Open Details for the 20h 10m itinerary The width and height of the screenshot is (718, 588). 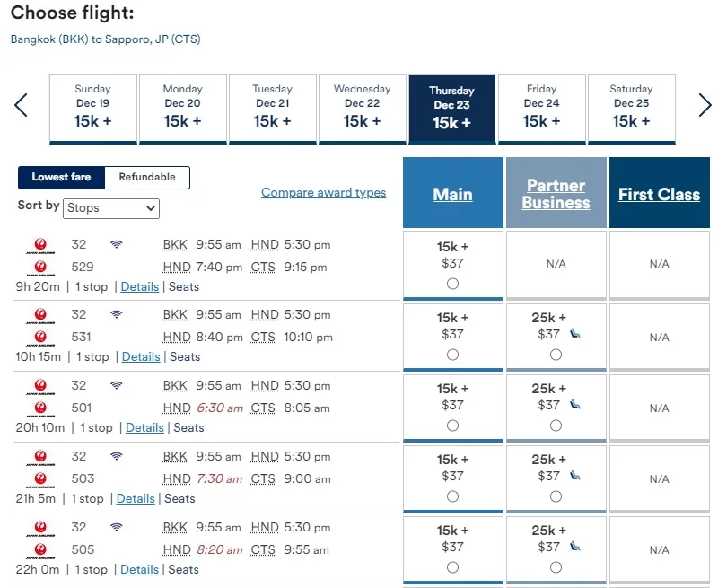pos(144,427)
